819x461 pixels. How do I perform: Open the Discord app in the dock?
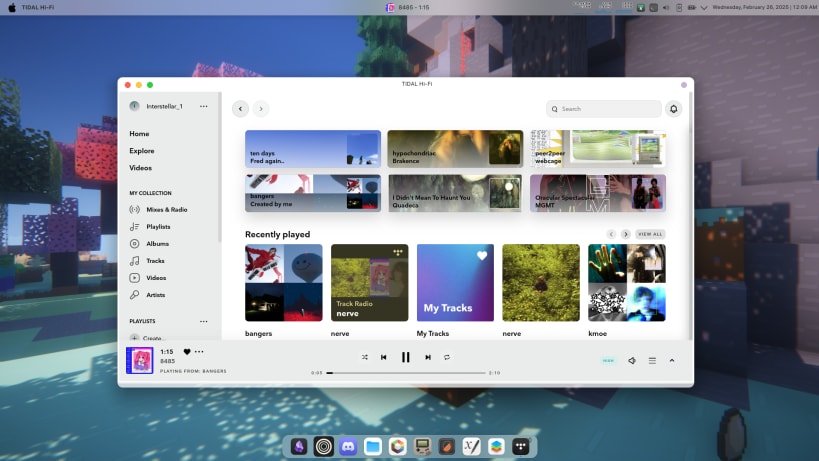(348, 446)
